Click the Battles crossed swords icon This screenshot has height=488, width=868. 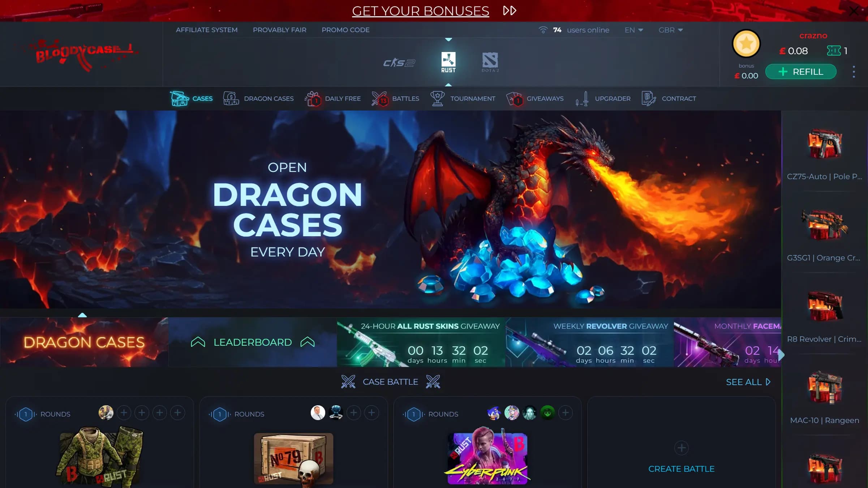point(380,99)
